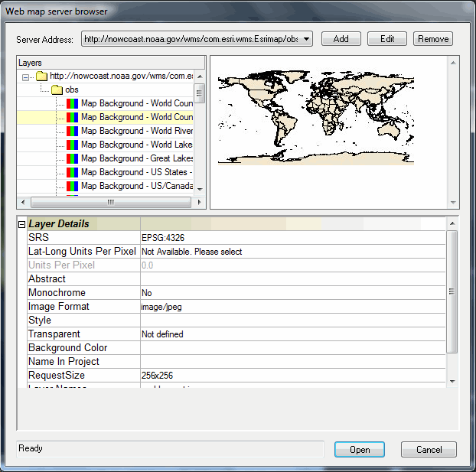Click the RGB icon of the highlighted World Coun layer
Image resolution: width=476 pixels, height=472 pixels.
(72, 117)
